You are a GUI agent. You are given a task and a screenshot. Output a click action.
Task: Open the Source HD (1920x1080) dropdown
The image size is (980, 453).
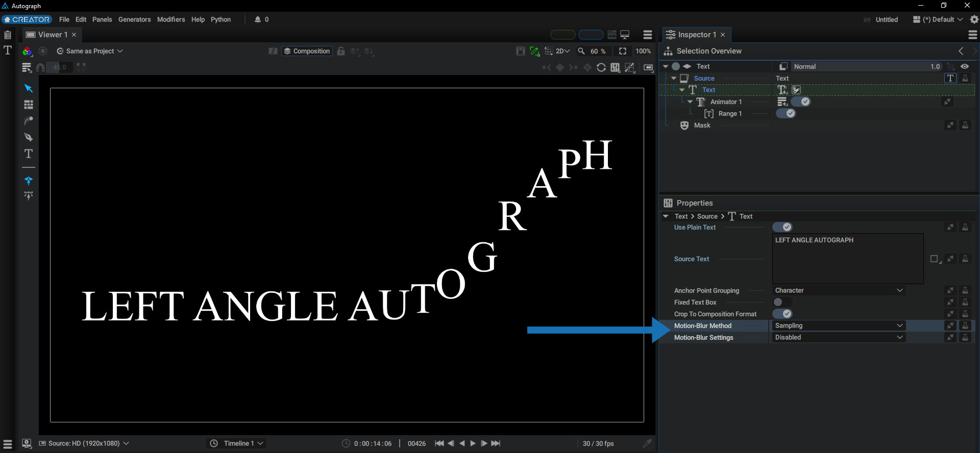[x=84, y=443]
